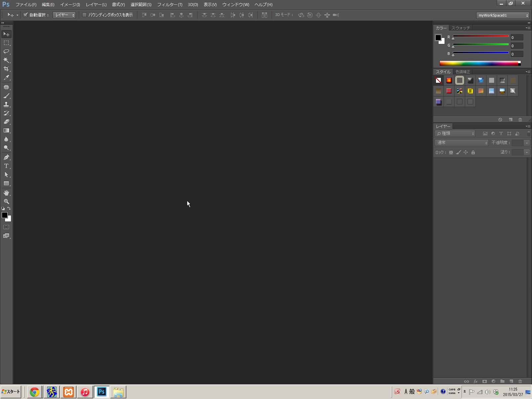Open the 種類 layer filter dropdown

click(x=455, y=134)
